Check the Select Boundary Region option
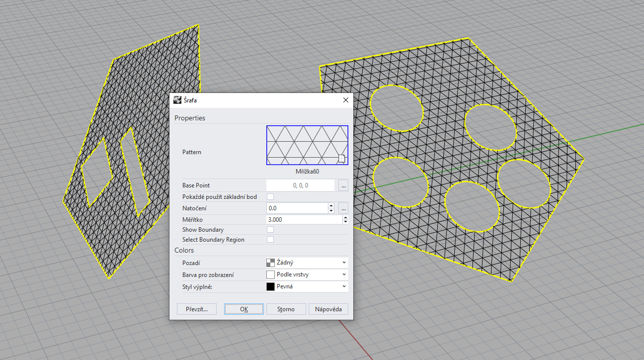 point(270,240)
